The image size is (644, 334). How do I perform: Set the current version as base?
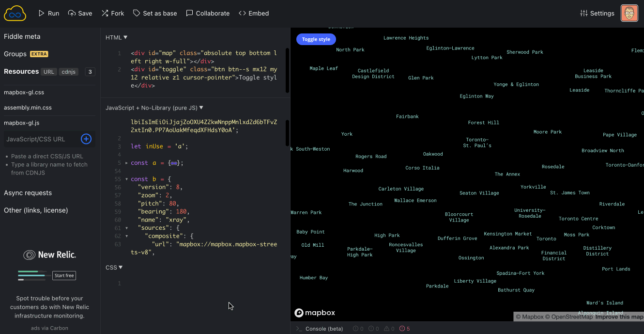(154, 13)
